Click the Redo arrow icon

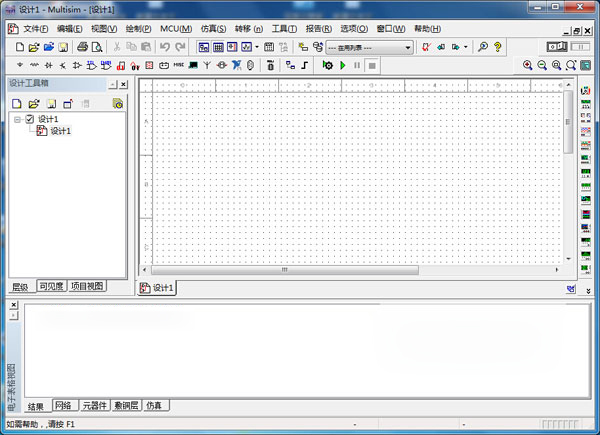(180, 47)
